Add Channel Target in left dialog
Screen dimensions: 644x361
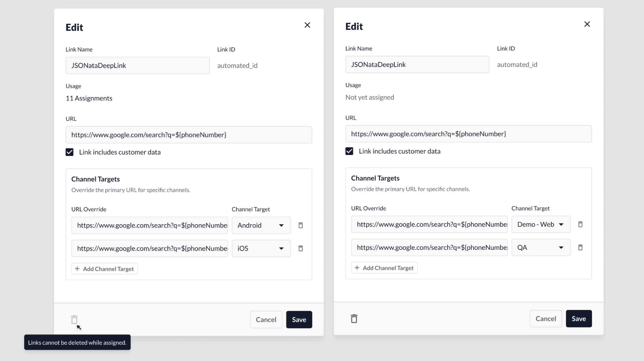(105, 269)
